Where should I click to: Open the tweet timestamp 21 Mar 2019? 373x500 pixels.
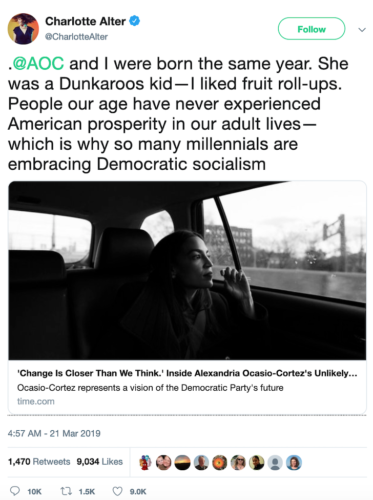pos(54,433)
